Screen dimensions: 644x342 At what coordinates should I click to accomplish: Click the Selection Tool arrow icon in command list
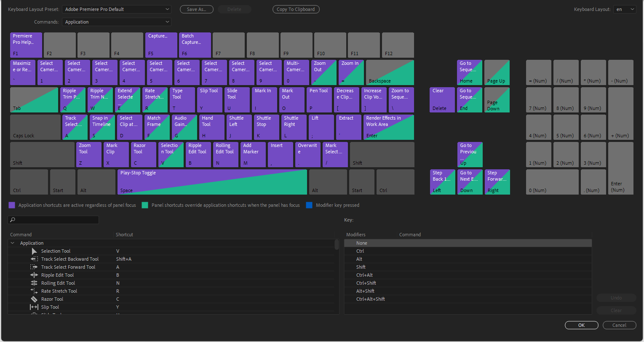35,251
